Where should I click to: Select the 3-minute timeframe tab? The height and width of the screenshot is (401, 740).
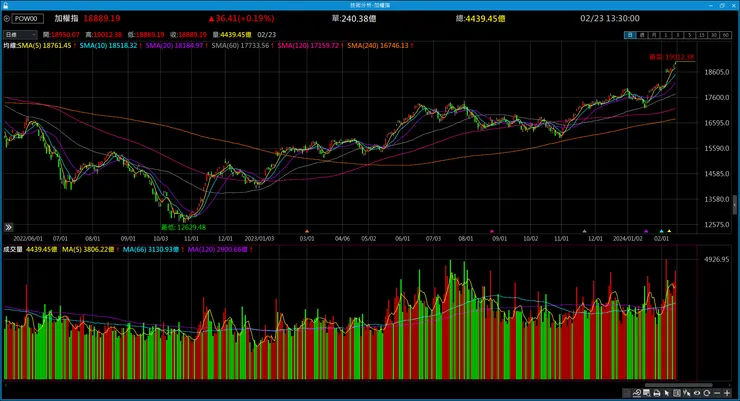[678, 35]
